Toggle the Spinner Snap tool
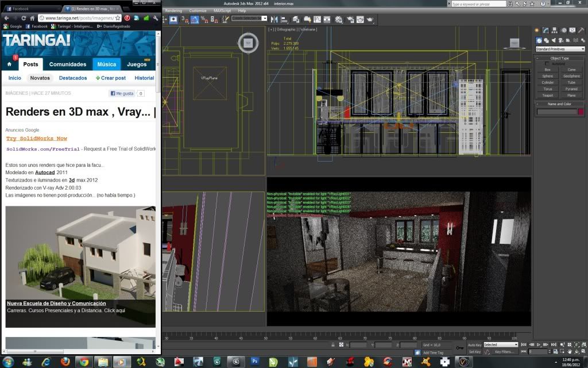This screenshot has width=588, height=368. click(x=214, y=20)
